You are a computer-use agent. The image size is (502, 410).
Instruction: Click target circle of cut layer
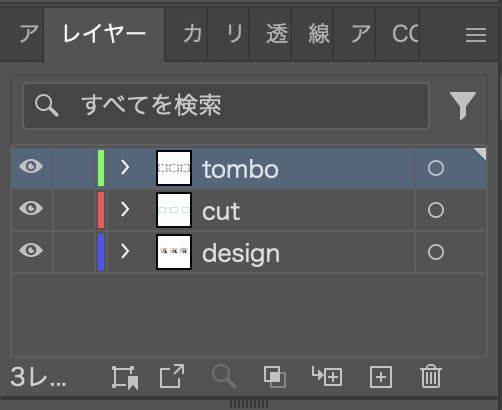436,210
